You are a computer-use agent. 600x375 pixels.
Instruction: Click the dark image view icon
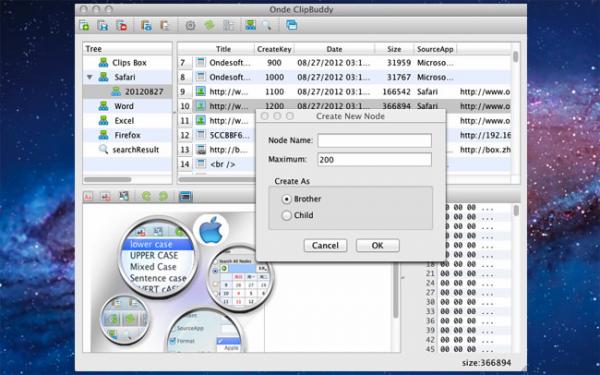tap(124, 197)
